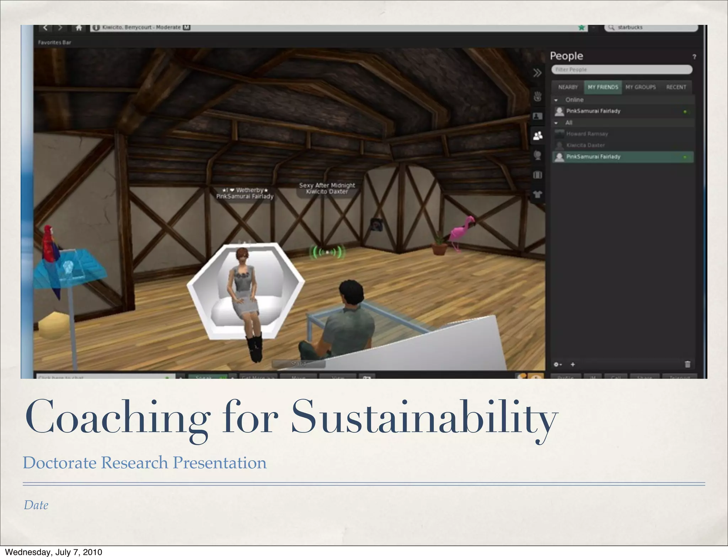Open the My Profile sidebar icon
Viewport: 728px width, 560px height.
click(537, 116)
